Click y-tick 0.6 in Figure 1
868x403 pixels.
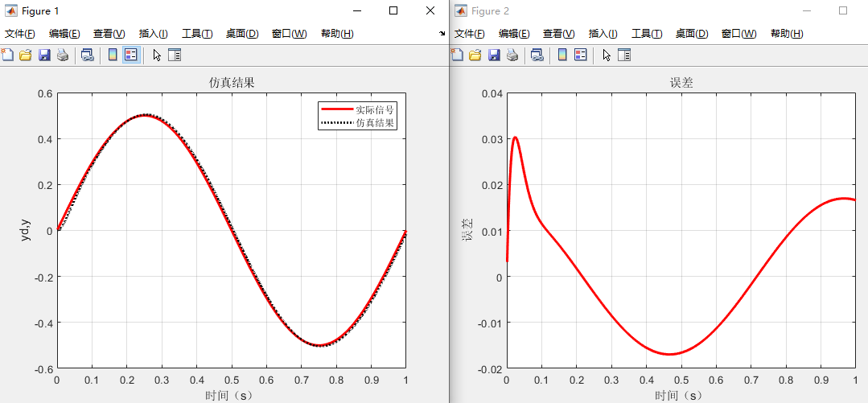pos(45,93)
